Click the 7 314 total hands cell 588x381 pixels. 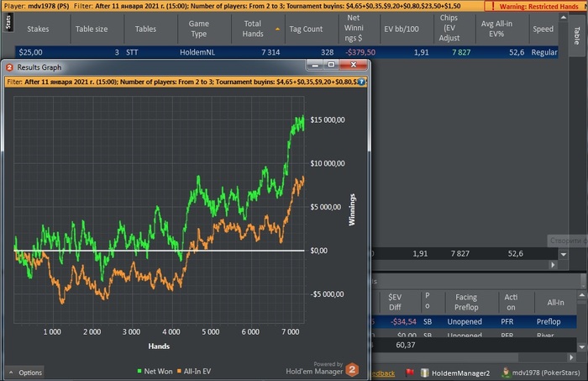click(270, 52)
